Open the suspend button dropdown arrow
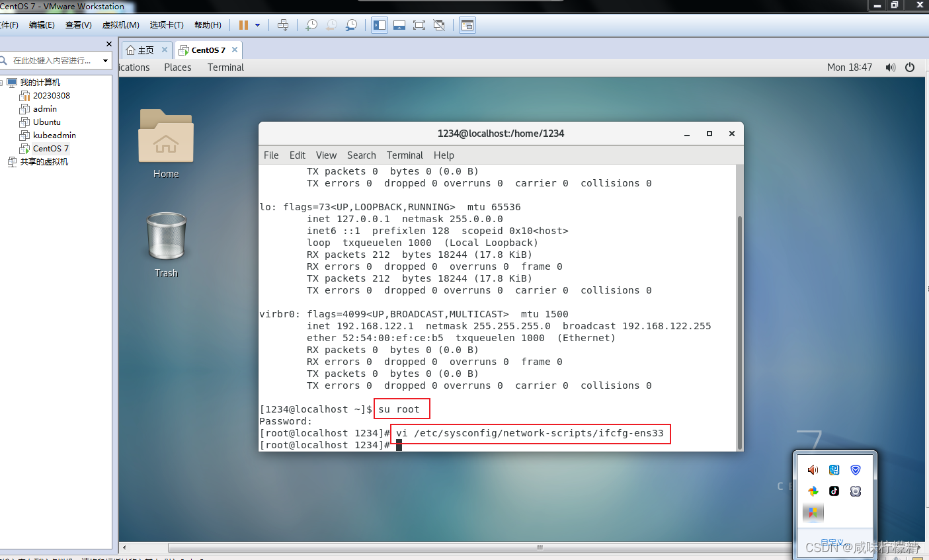This screenshot has width=929, height=560. 258,24
